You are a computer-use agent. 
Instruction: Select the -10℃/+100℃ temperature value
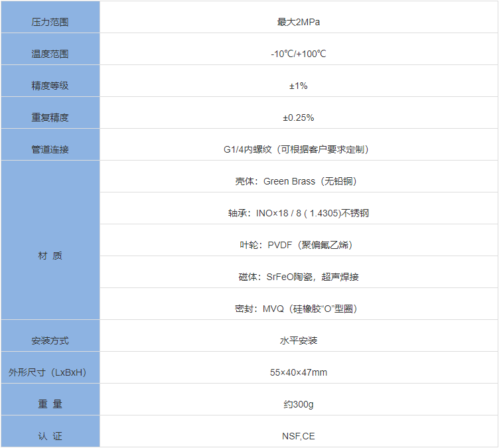[298, 54]
